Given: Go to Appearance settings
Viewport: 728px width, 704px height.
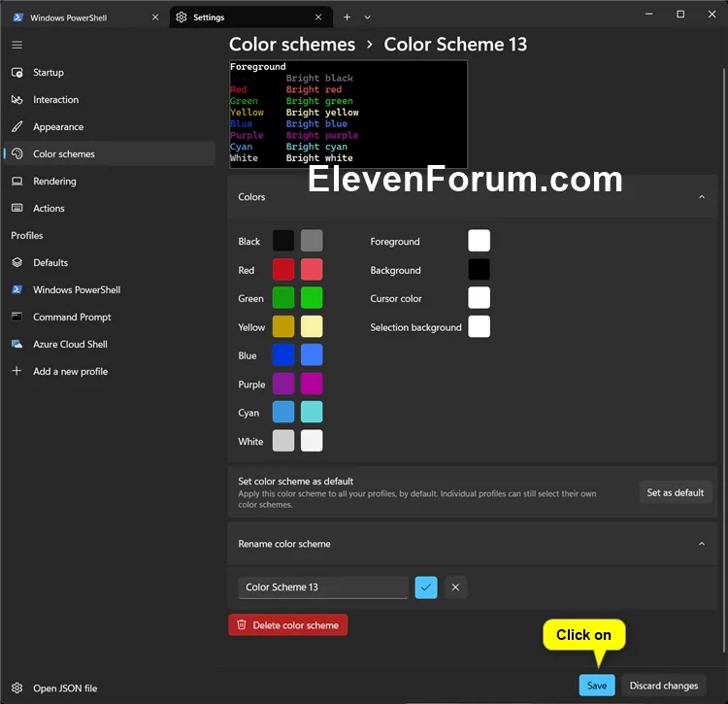Looking at the screenshot, I should point(109,127).
